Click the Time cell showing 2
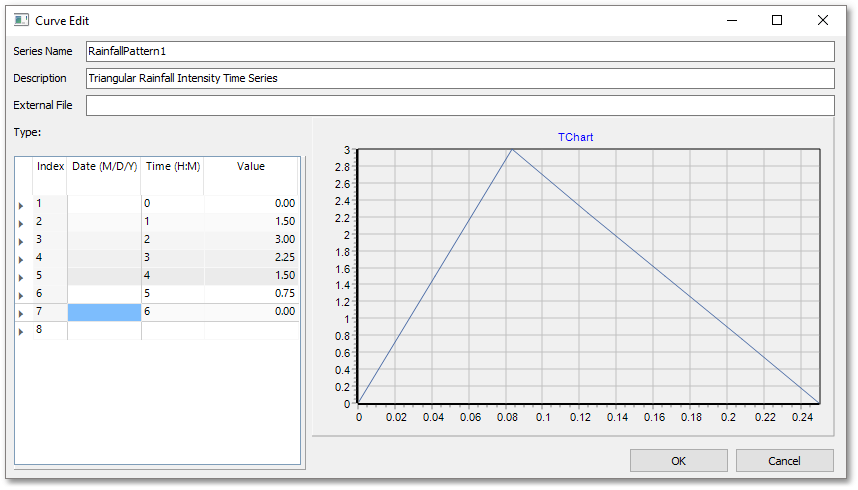 (x=173, y=239)
